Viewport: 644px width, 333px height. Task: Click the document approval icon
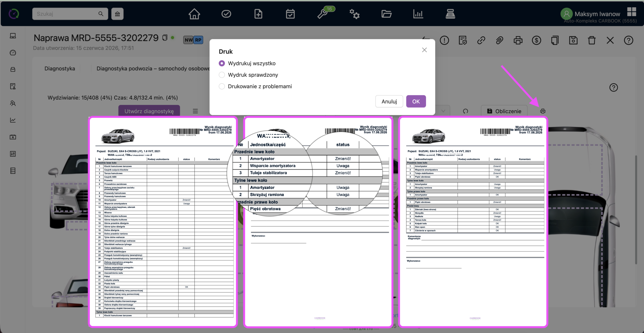pyautogui.click(x=463, y=40)
